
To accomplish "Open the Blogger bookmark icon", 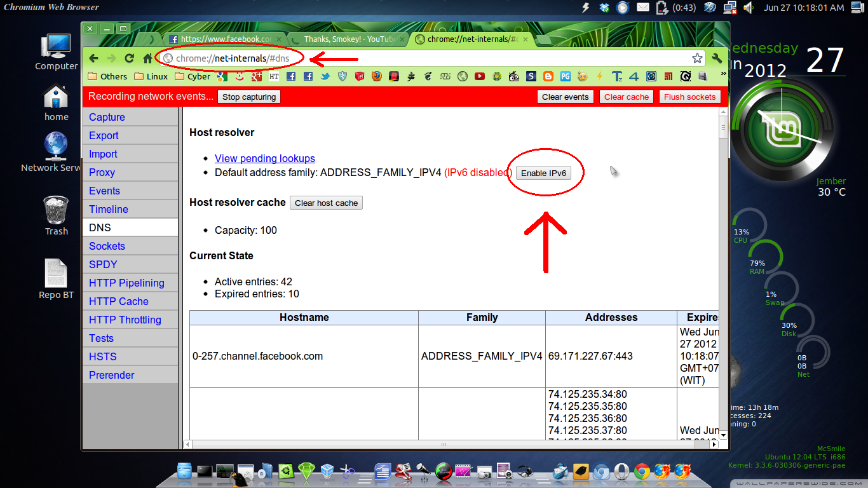I will [x=548, y=76].
